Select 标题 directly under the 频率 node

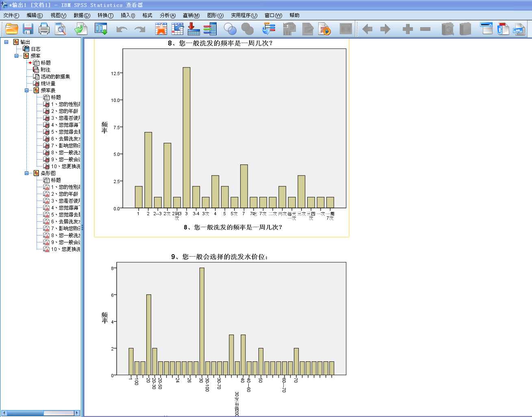tap(46, 63)
